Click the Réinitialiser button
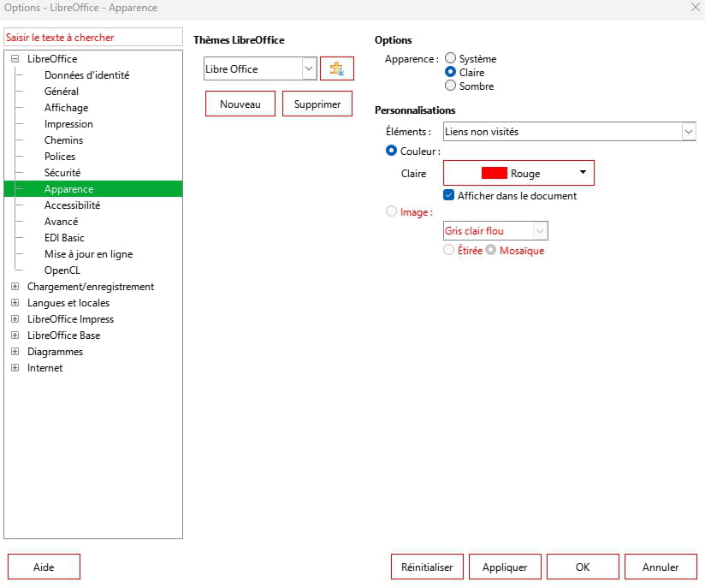This screenshot has height=588, width=705. [x=427, y=567]
